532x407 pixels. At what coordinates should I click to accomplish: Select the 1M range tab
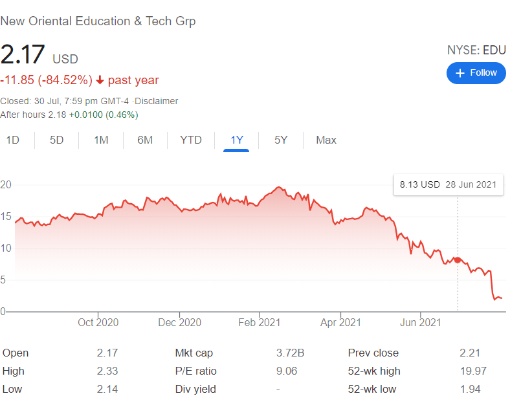tap(101, 140)
